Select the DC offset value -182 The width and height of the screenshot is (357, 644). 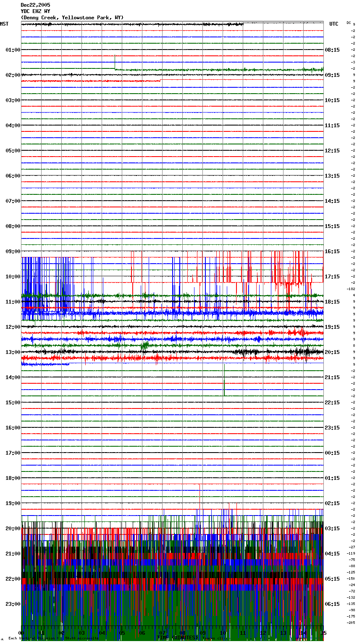click(x=351, y=289)
